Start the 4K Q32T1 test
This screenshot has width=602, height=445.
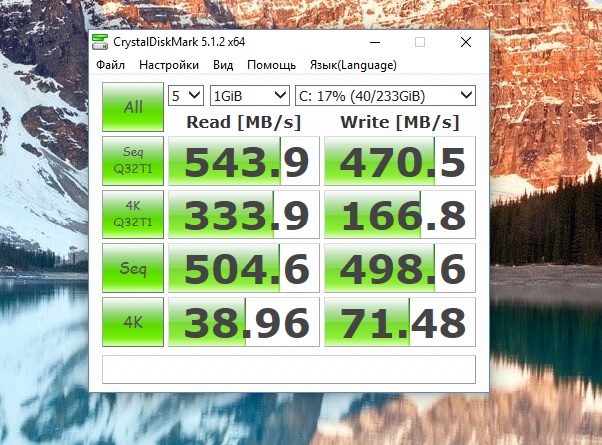click(x=133, y=214)
